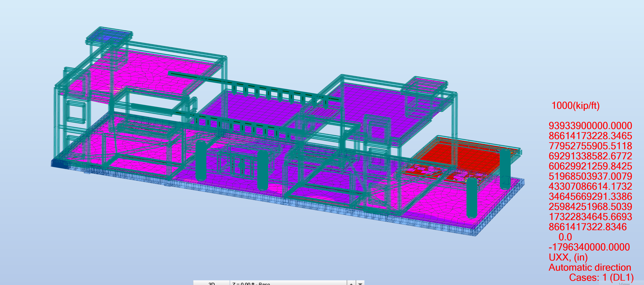Viewport: 644px width, 285px height.
Task: Click the top legend value 93933900000.0000
Action: point(590,126)
